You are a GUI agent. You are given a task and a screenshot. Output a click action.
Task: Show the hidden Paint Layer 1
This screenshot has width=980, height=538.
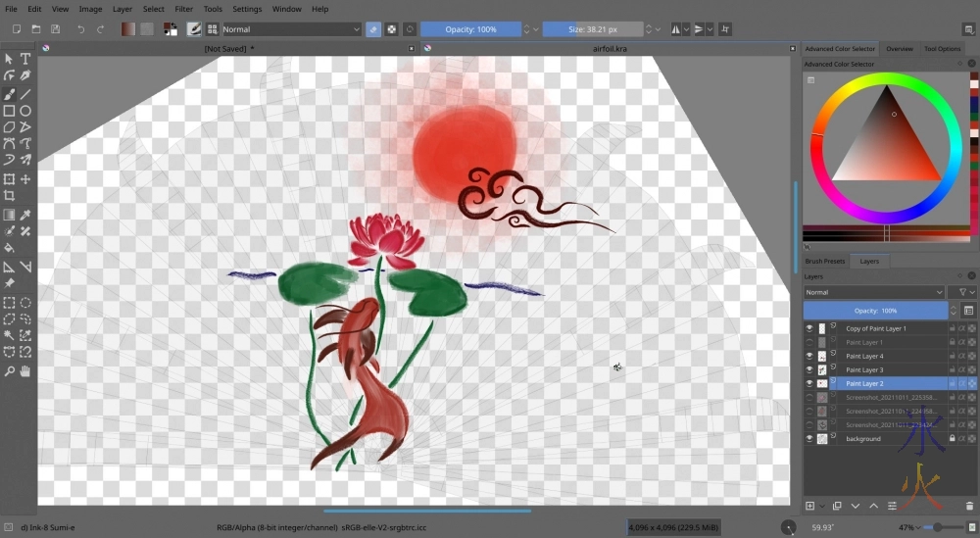[809, 342]
